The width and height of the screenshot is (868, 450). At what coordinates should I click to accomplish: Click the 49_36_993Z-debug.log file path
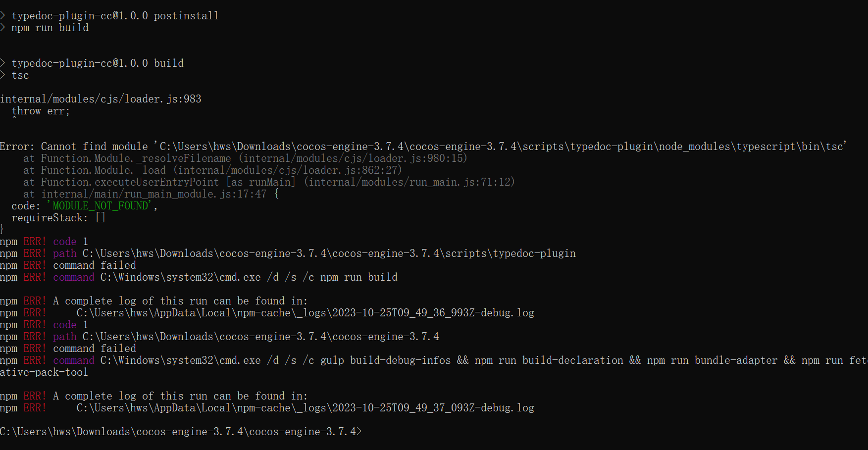305,313
